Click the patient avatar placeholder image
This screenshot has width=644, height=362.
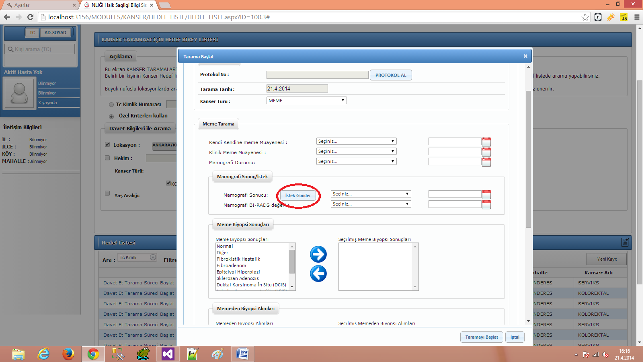click(19, 93)
